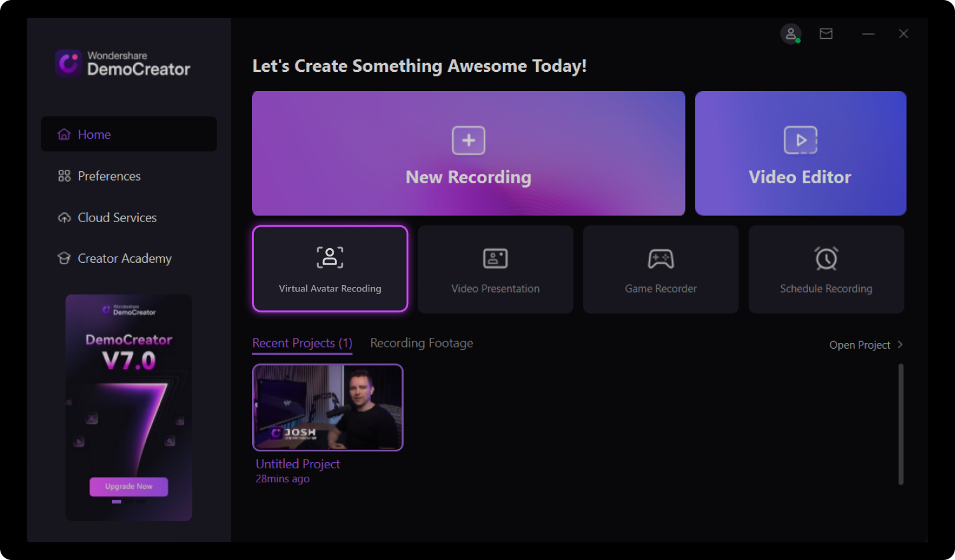955x560 pixels.
Task: Start a Video Presentation
Action: coord(495,269)
